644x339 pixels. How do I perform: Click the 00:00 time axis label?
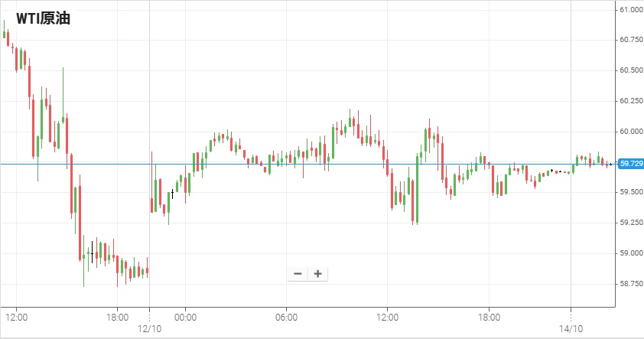(x=186, y=316)
